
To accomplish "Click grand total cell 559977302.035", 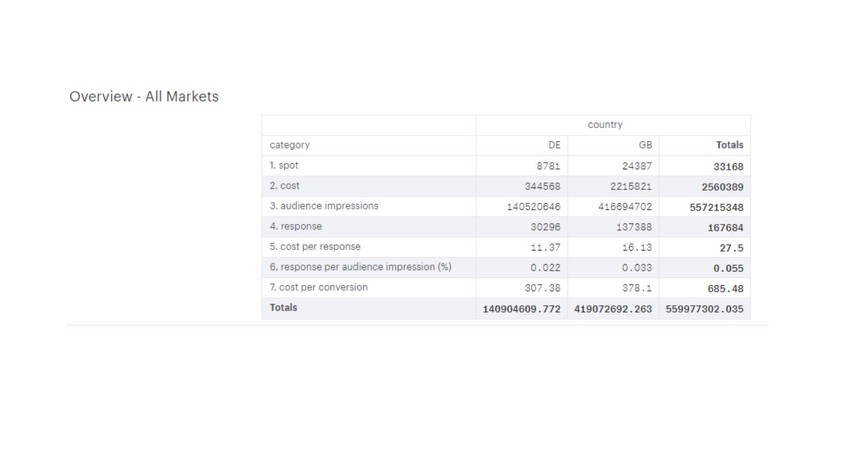I will 705,309.
